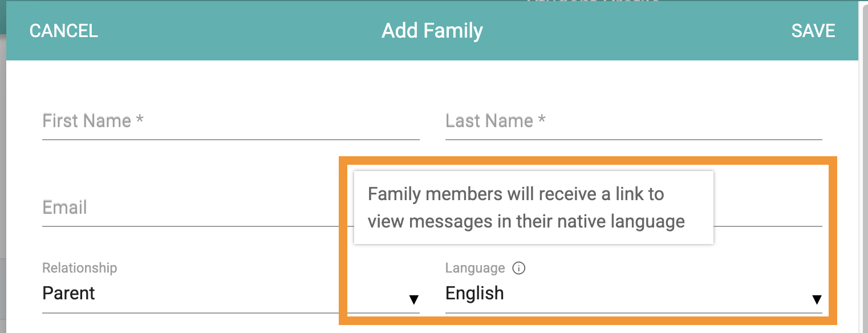This screenshot has width=868, height=333.
Task: Click the empty teal header between CANCEL and title
Action: point(240,31)
